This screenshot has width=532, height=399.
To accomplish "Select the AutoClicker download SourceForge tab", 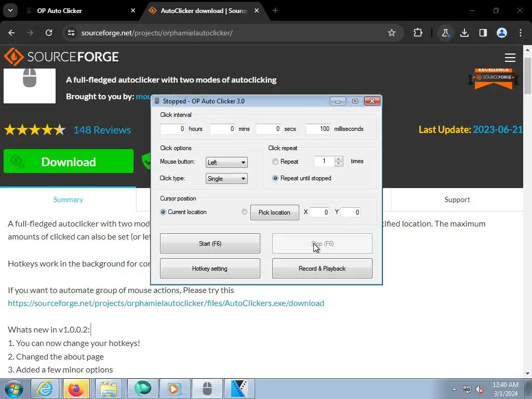I will pyautogui.click(x=204, y=10).
